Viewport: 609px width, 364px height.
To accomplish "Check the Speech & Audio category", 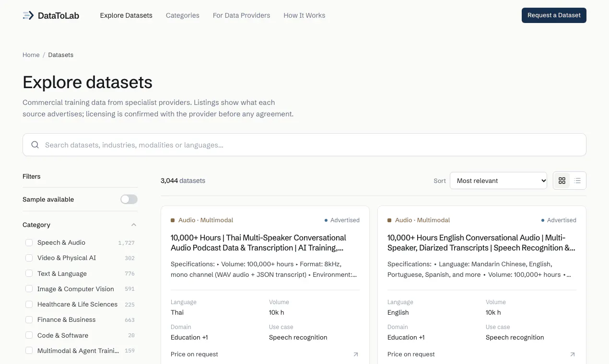I will point(29,243).
